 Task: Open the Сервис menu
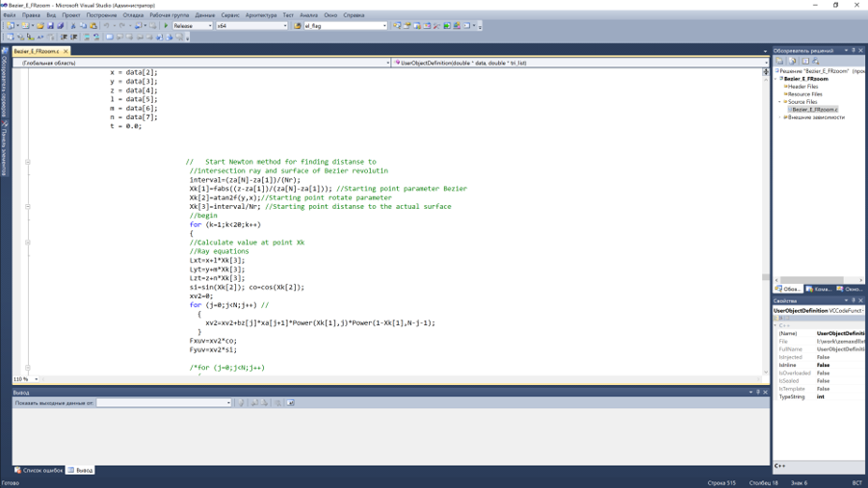pyautogui.click(x=230, y=15)
